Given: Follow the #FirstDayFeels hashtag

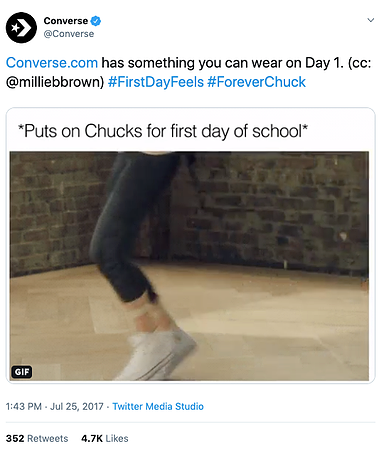Looking at the screenshot, I should [x=156, y=82].
